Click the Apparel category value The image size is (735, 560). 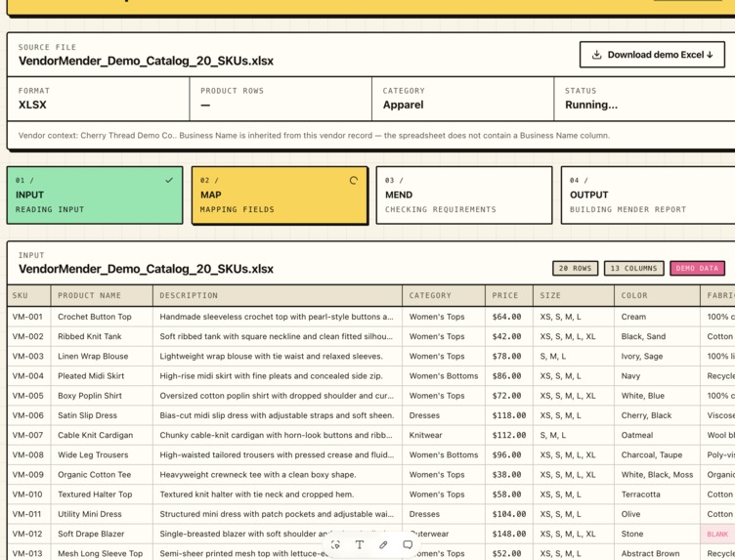coord(403,105)
